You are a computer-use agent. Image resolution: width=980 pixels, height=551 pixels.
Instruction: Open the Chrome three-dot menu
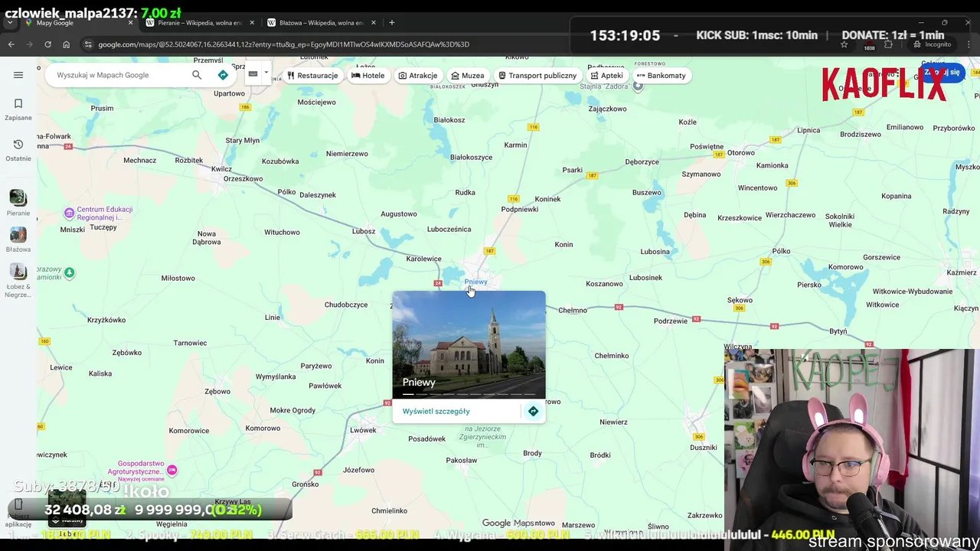coord(968,44)
